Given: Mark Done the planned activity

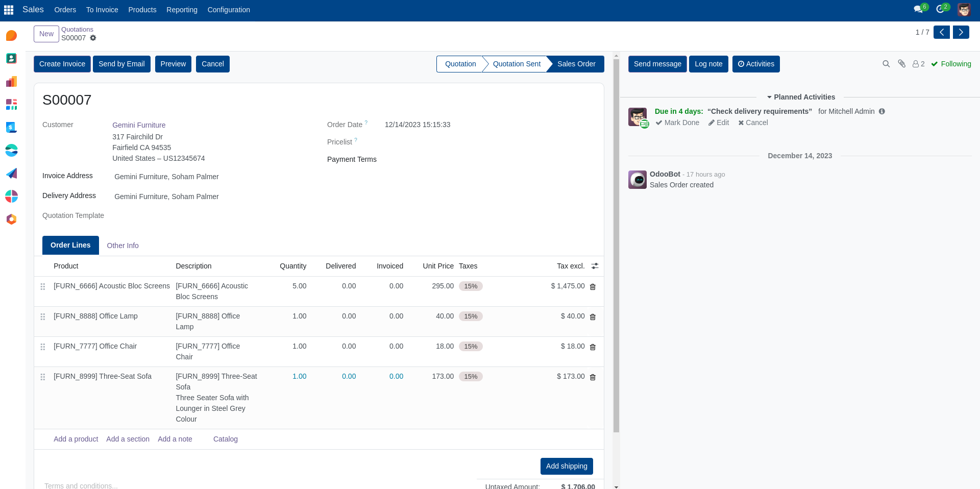Looking at the screenshot, I should click(677, 123).
